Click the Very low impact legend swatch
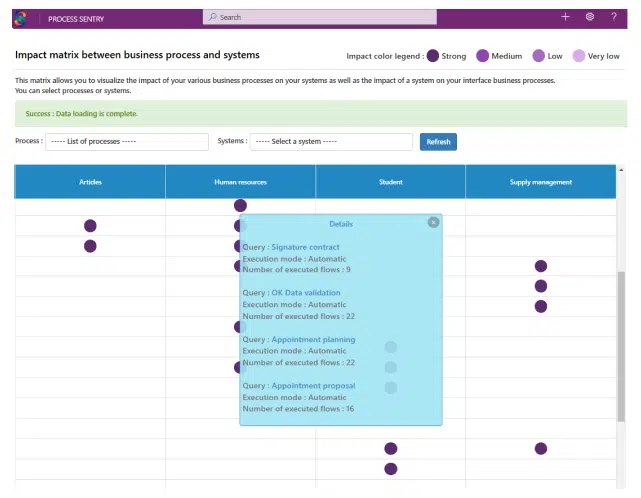Screen dimensions: 641x498 579,56
